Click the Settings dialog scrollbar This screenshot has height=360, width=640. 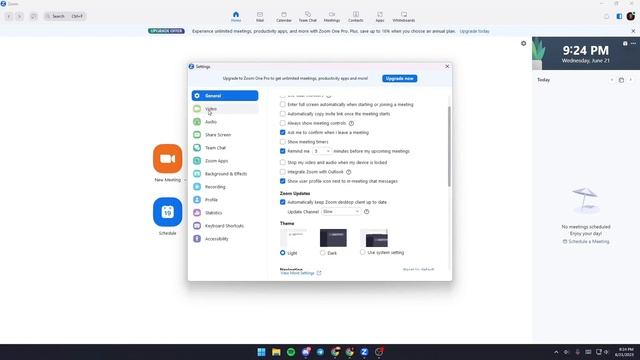click(449, 146)
